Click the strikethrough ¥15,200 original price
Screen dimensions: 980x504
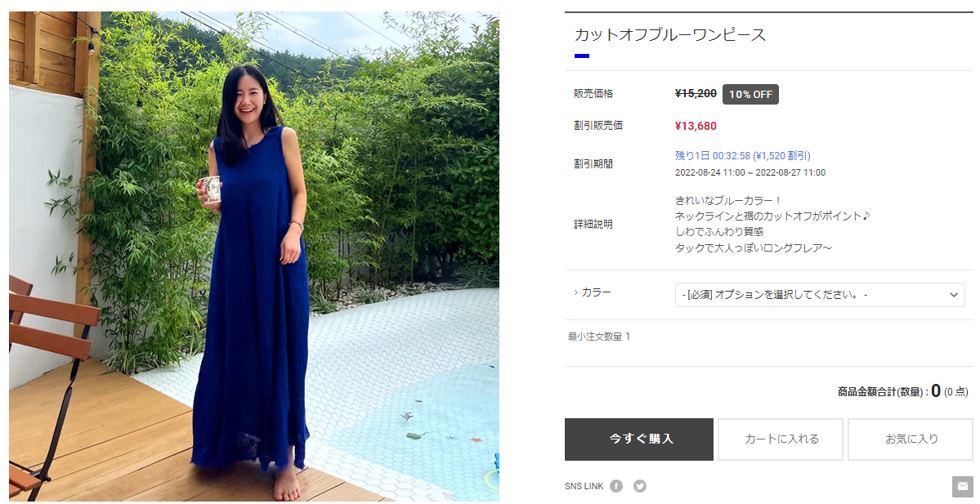tap(696, 94)
